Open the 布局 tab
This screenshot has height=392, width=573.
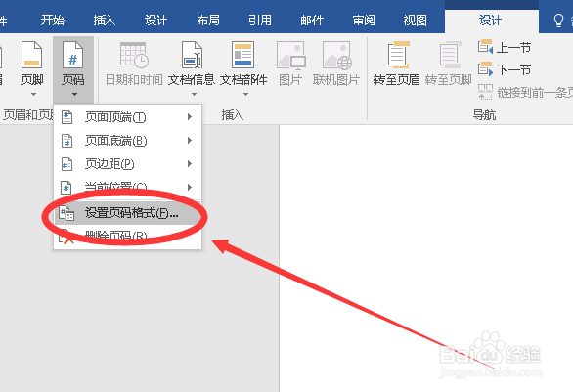208,21
